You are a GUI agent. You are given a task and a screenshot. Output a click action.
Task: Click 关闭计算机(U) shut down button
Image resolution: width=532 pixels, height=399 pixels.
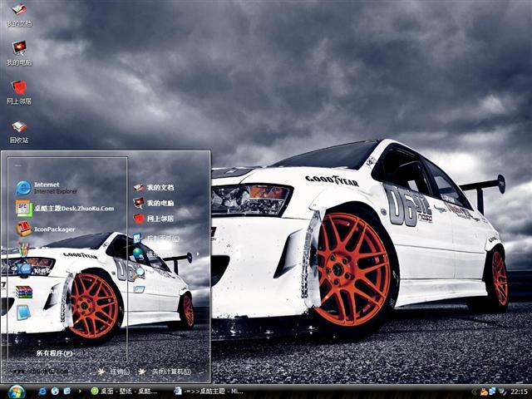coord(165,372)
